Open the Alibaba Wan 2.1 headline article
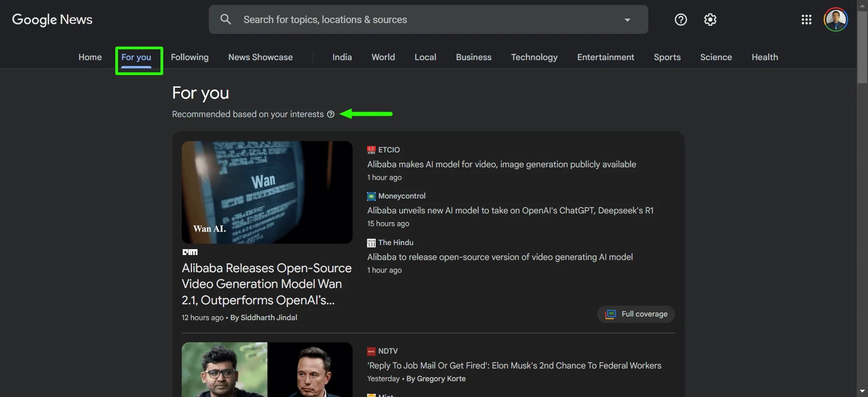 point(266,284)
